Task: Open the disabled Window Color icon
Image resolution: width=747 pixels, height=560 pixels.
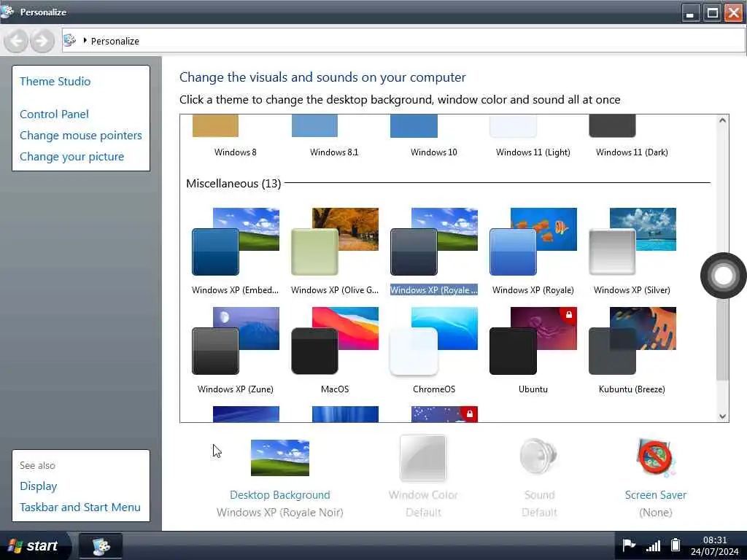Action: 423,458
